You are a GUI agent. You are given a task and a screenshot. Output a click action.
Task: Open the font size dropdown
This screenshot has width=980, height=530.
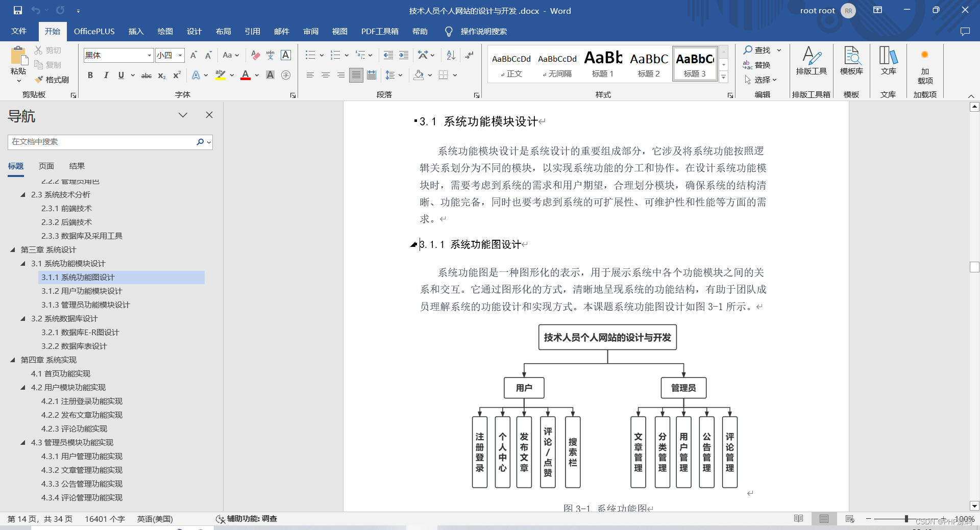[180, 55]
